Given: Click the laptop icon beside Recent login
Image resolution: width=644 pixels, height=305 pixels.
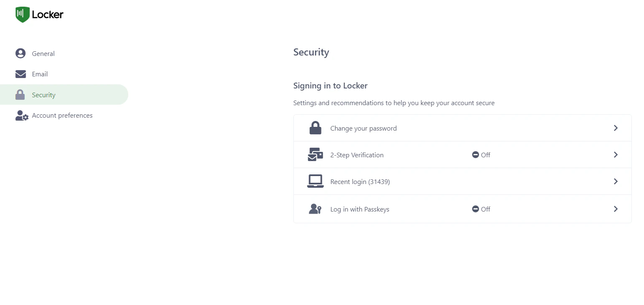Looking at the screenshot, I should click(315, 181).
